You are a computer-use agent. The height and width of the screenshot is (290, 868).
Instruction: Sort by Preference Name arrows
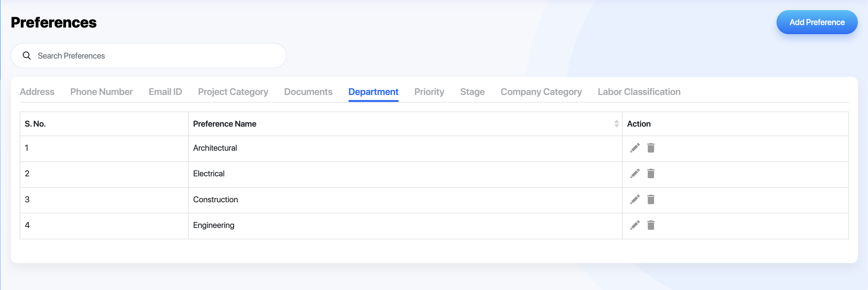pyautogui.click(x=616, y=123)
